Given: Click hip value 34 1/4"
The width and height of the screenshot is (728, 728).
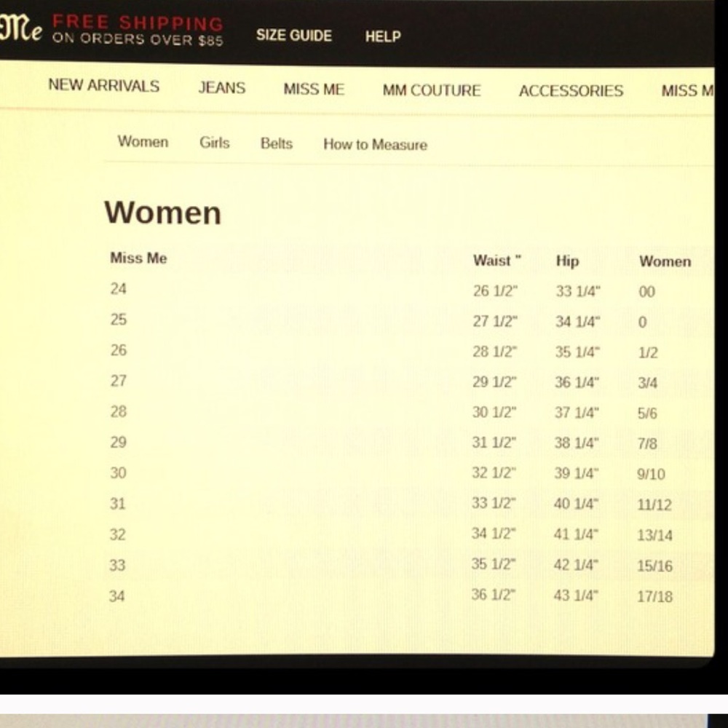Looking at the screenshot, I should [x=577, y=322].
